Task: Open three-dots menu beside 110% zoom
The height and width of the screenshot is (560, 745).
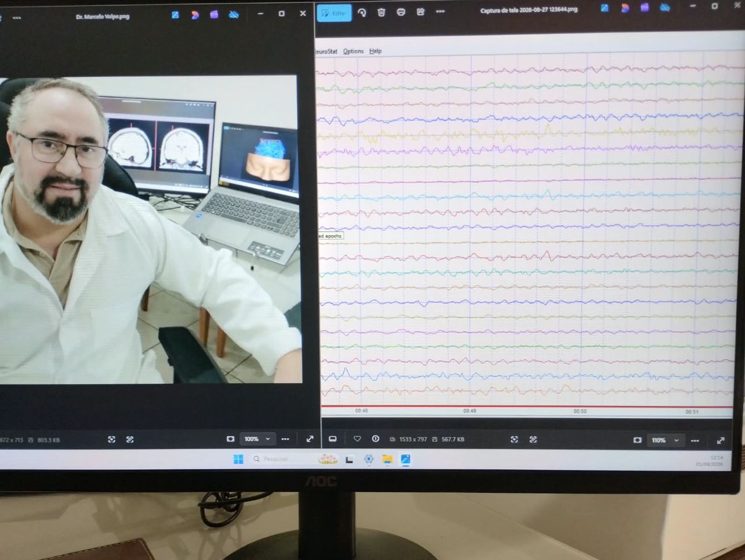Action: 695,441
